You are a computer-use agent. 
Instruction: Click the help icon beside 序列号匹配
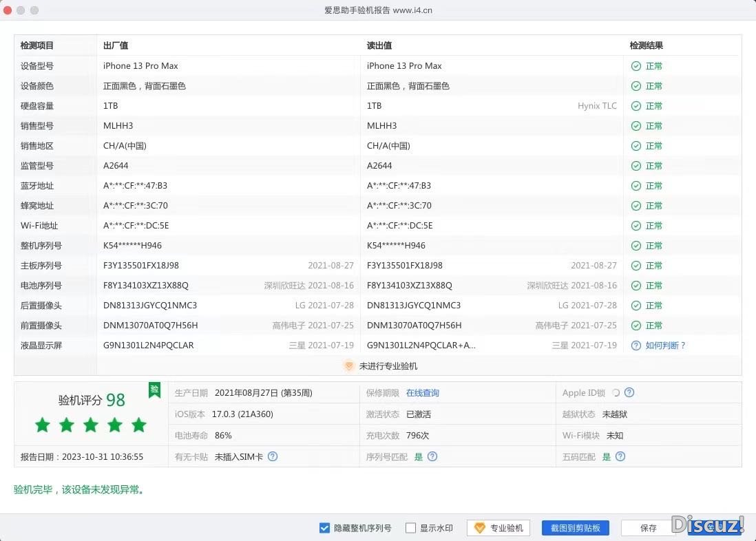(x=432, y=456)
